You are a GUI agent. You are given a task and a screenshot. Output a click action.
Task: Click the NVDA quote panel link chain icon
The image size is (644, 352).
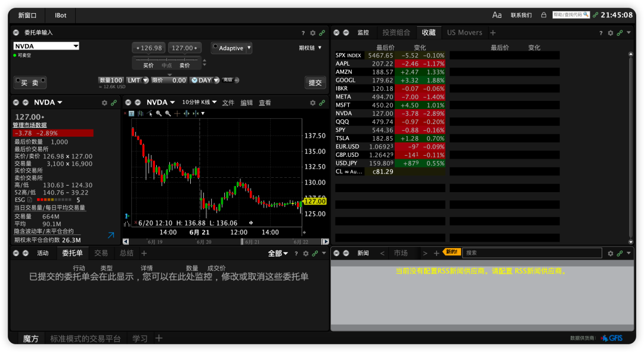click(114, 103)
